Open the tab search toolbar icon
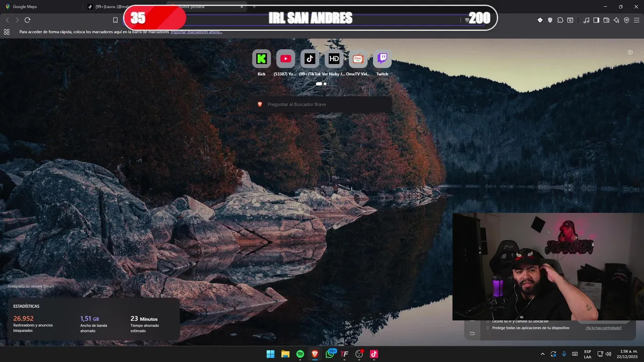 tap(570, 20)
